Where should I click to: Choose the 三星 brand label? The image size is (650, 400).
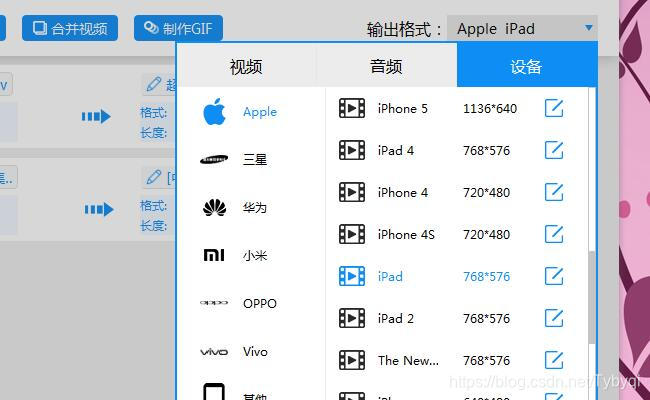(255, 160)
